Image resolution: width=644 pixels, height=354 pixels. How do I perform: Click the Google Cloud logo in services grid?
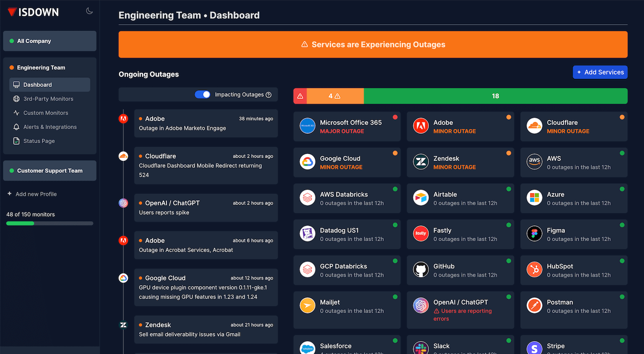(x=308, y=162)
